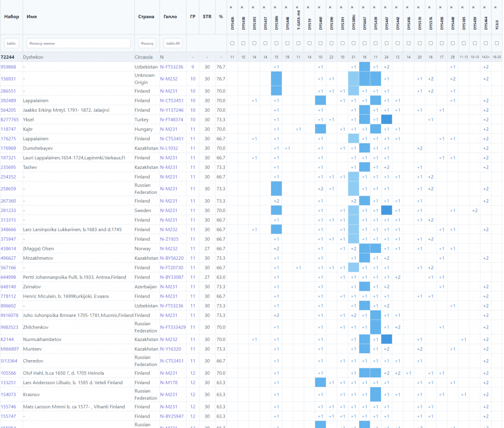Viewport: 504px width, 428px height.
Task: Remove the DYS426 marker column
Action: [232, 8]
